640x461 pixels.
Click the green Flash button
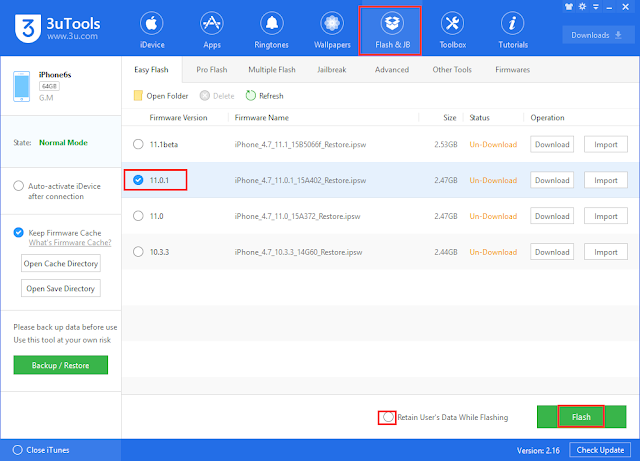(x=581, y=417)
